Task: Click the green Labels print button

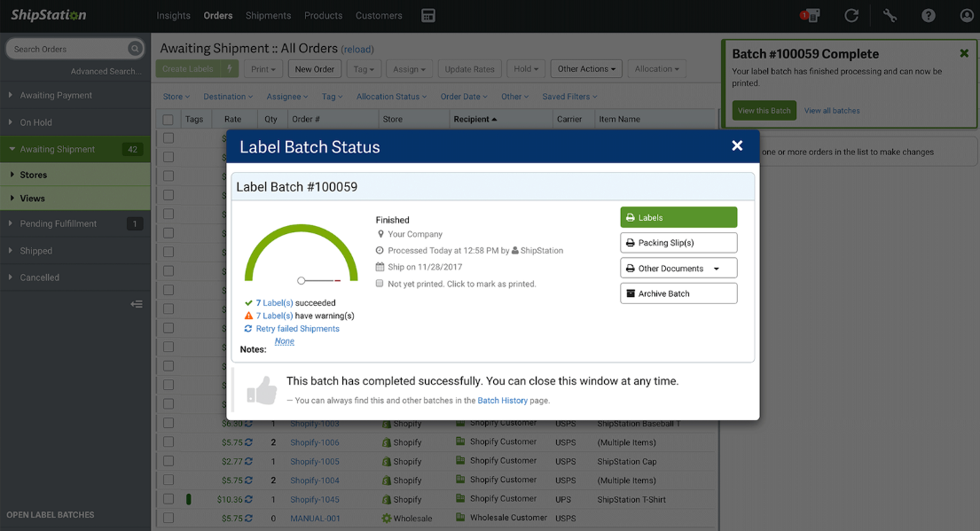Action: pos(678,217)
